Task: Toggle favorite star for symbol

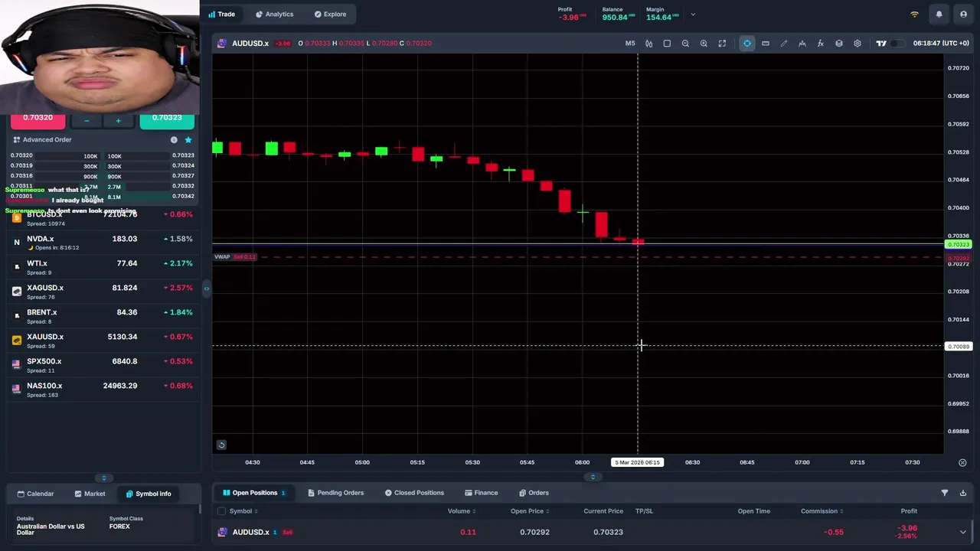Action: click(x=188, y=140)
